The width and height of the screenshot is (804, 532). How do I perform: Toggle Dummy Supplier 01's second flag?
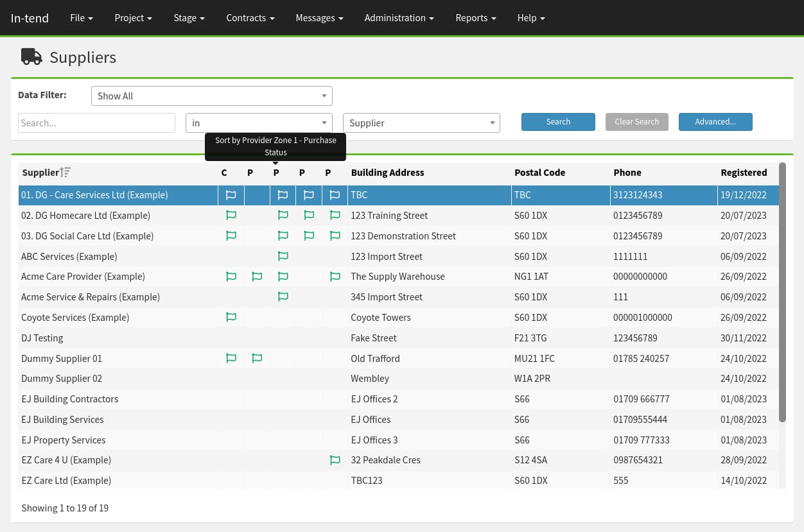coord(257,358)
